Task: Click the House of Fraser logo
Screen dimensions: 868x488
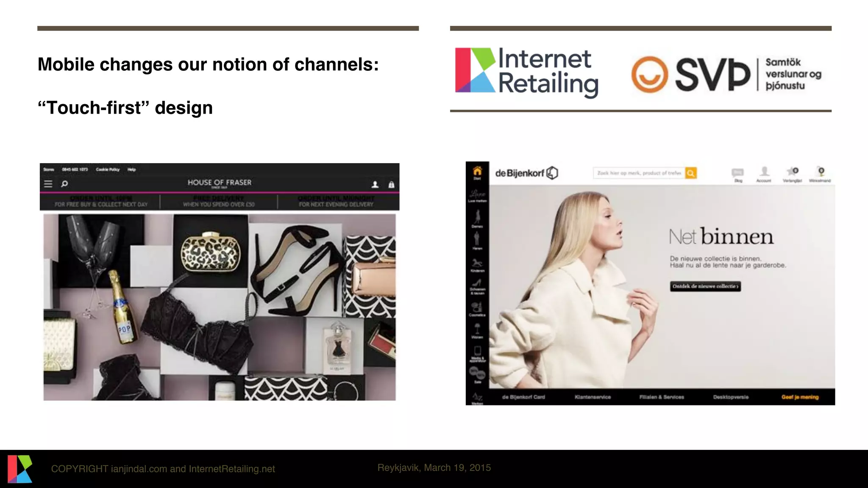Action: pos(220,183)
